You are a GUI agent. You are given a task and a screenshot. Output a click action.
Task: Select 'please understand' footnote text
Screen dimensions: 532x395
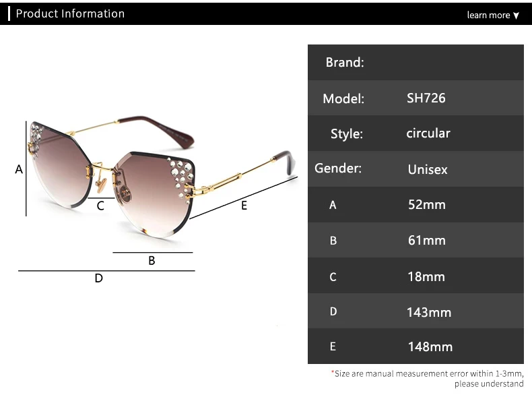[489, 384]
